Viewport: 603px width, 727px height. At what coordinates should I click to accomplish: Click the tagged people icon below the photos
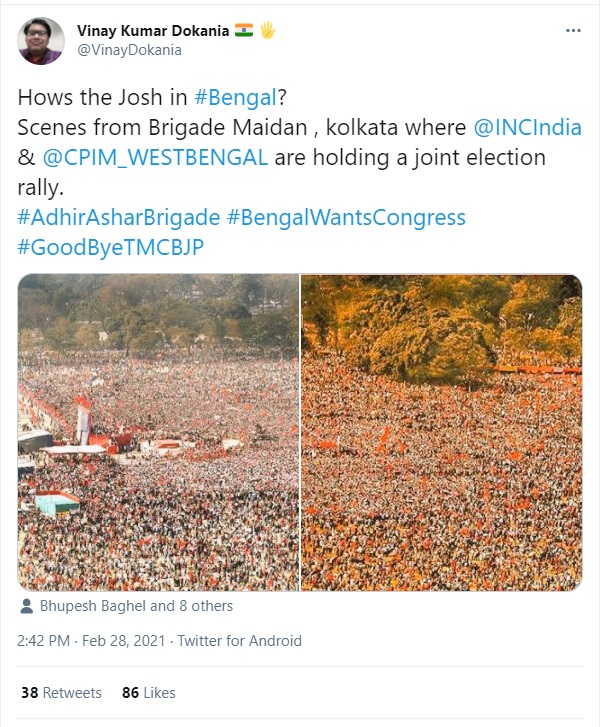[x=26, y=606]
